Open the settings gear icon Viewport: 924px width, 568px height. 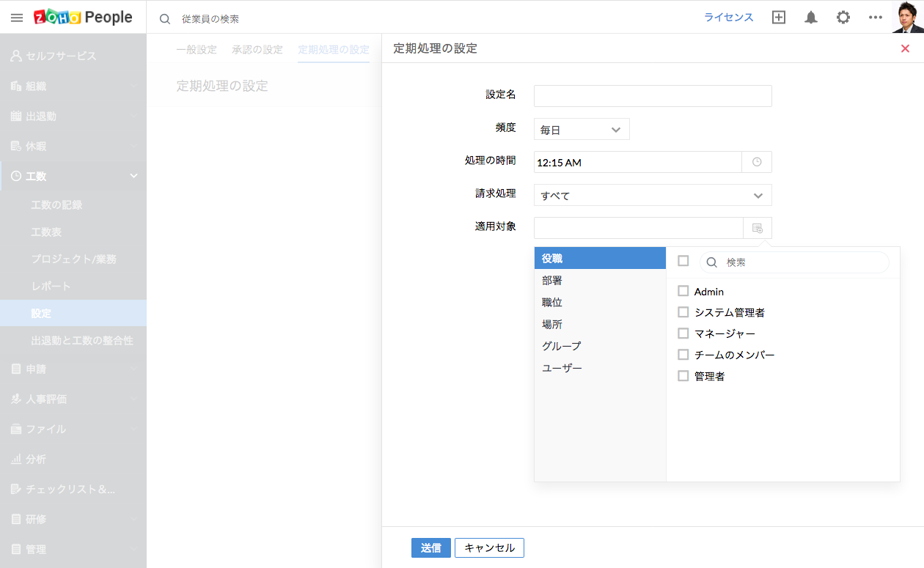pyautogui.click(x=843, y=18)
